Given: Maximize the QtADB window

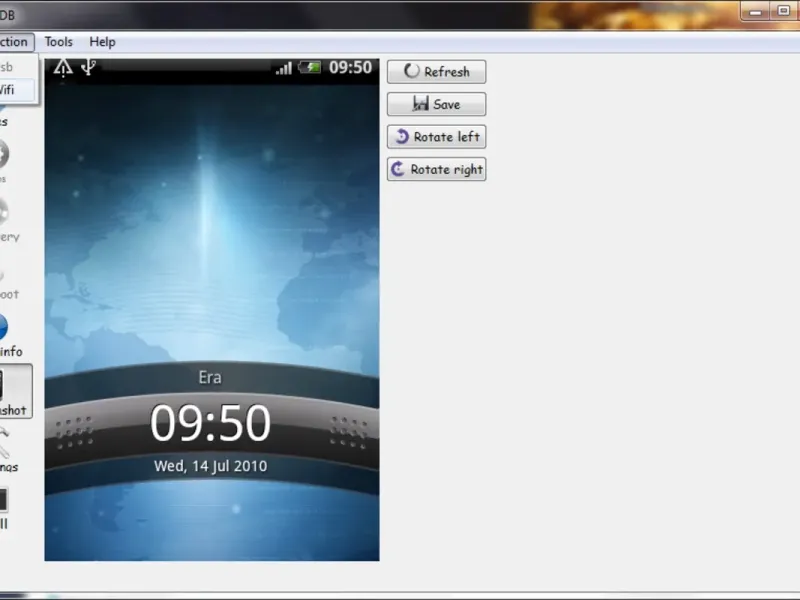Looking at the screenshot, I should [x=784, y=10].
